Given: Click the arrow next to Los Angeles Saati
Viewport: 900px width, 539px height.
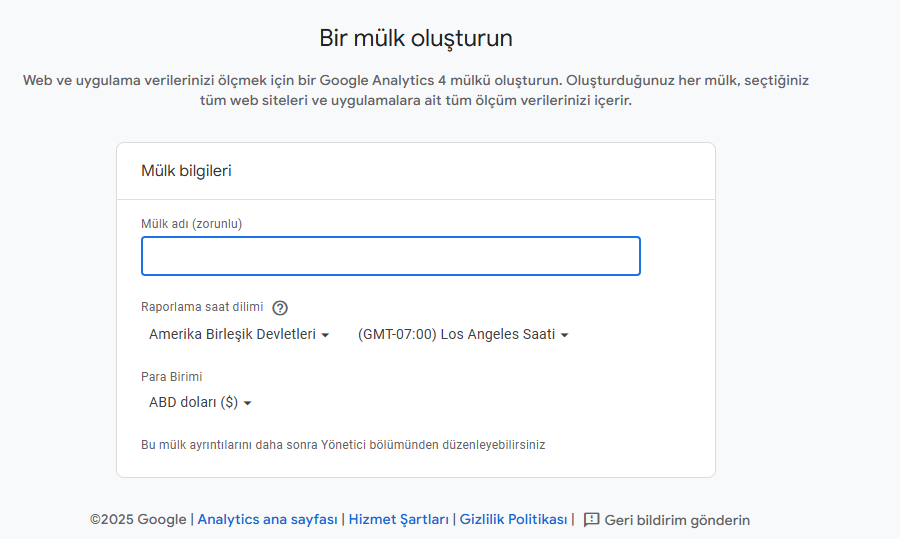Looking at the screenshot, I should click(564, 335).
